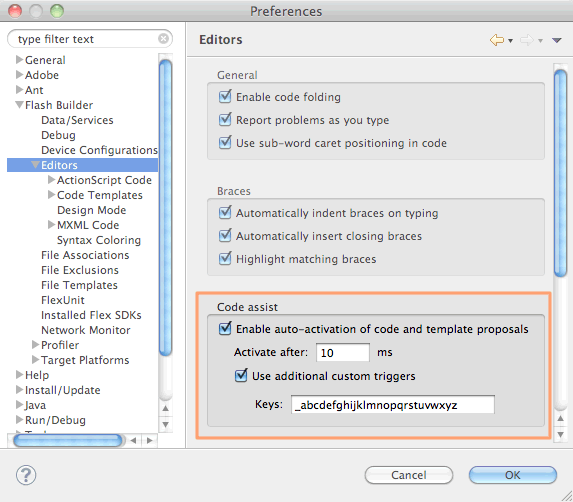This screenshot has height=502, width=573.
Task: Click the Cancel button
Action: (x=409, y=475)
